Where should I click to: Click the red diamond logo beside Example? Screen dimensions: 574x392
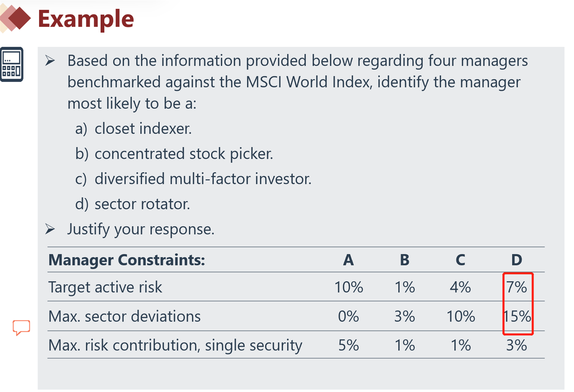[x=17, y=18]
